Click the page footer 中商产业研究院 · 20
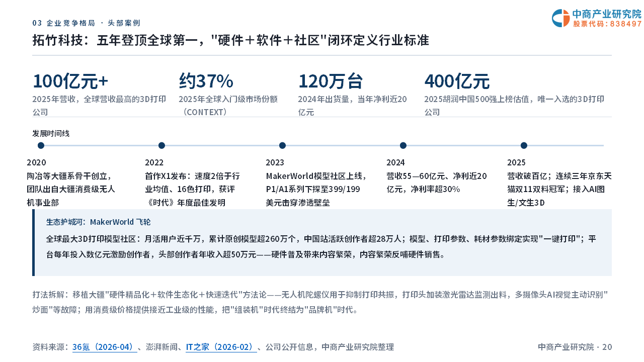 [575, 347]
